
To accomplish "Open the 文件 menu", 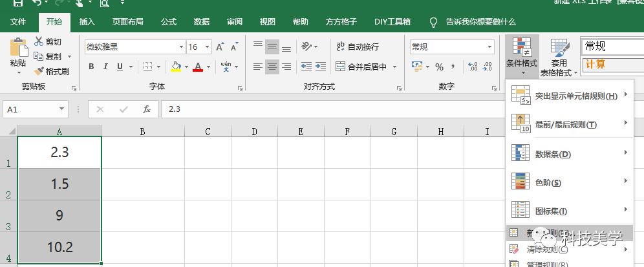I will (17, 22).
